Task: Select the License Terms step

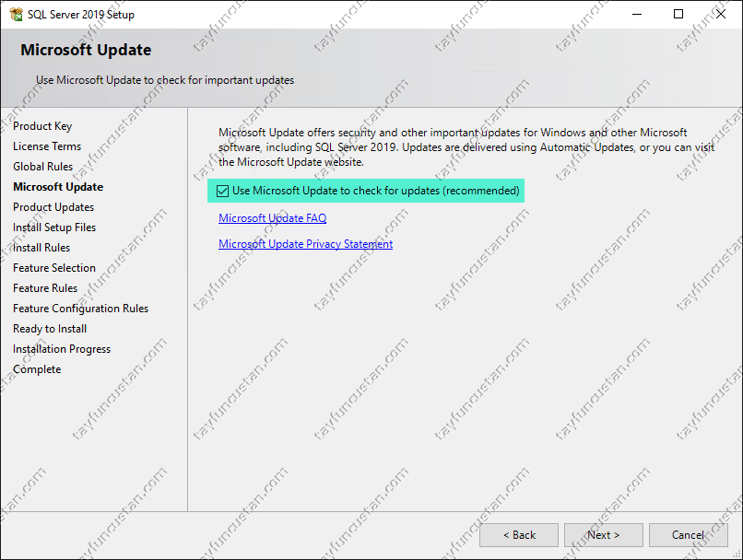Action: point(47,146)
